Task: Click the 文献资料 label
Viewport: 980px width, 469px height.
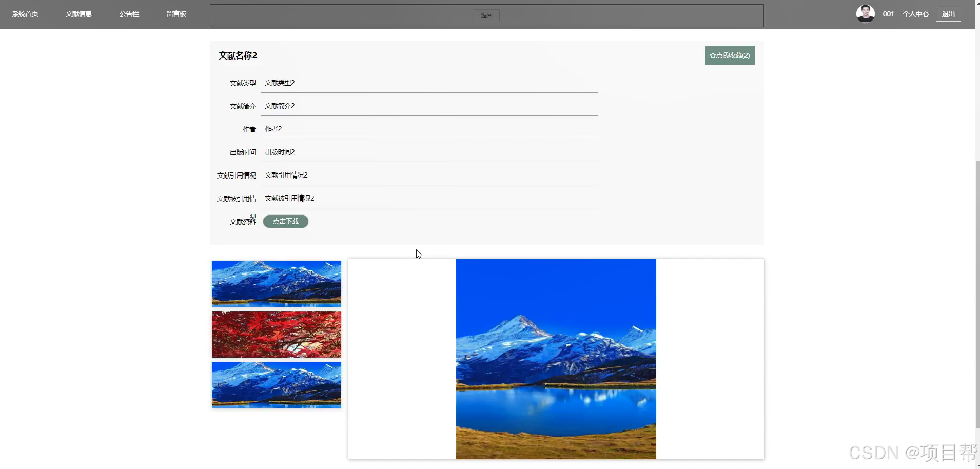Action: click(243, 222)
